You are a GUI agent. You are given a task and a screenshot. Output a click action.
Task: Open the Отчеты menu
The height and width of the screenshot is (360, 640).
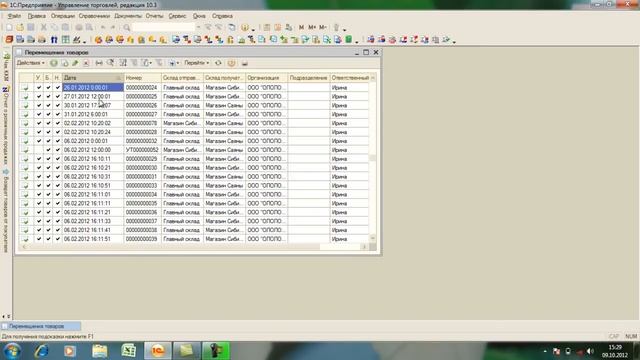coord(154,16)
